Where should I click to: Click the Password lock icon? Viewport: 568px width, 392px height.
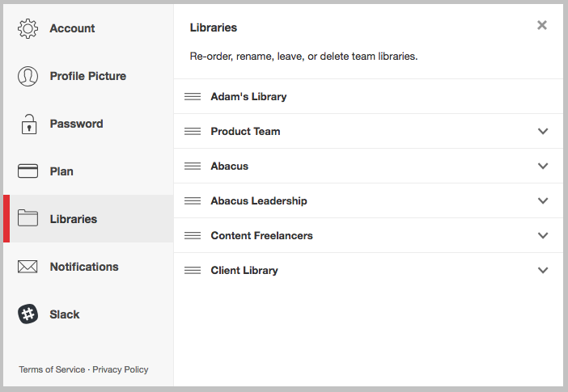pyautogui.click(x=29, y=124)
